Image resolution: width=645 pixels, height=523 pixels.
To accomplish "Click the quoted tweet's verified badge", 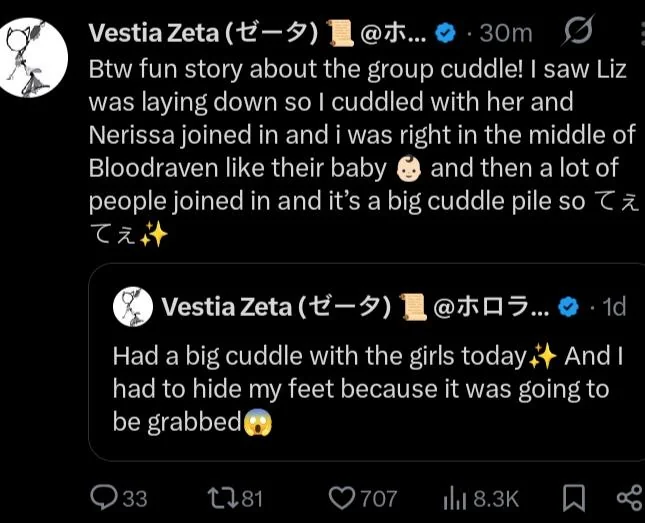I will [x=568, y=306].
